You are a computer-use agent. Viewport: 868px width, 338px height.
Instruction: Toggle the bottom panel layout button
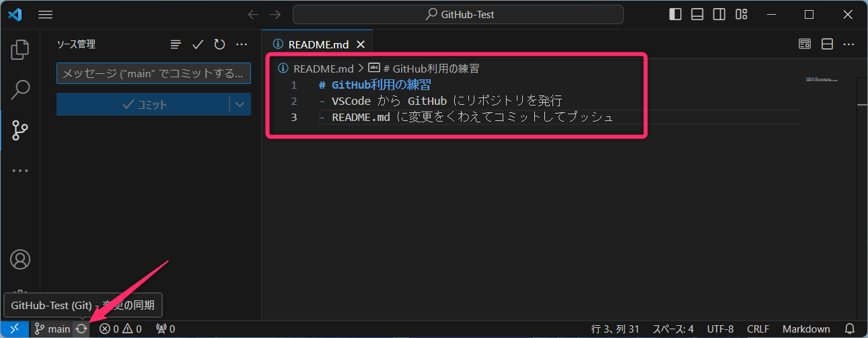click(697, 14)
